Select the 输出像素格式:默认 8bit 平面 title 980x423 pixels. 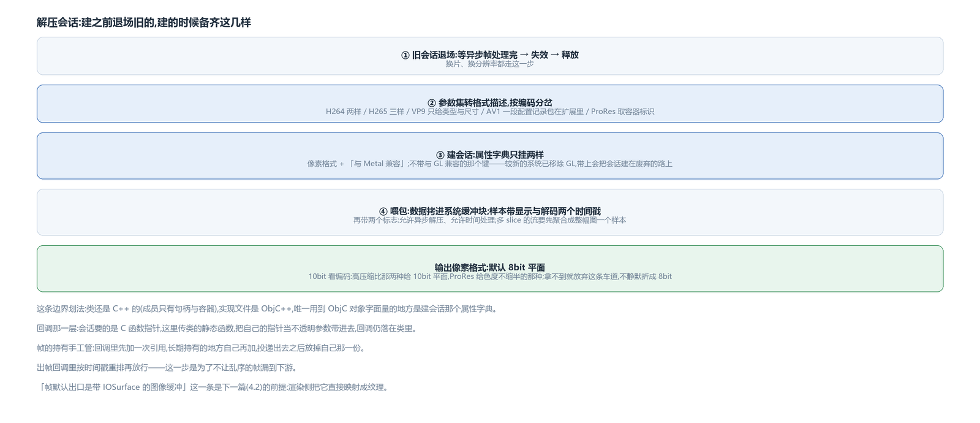[490, 267]
